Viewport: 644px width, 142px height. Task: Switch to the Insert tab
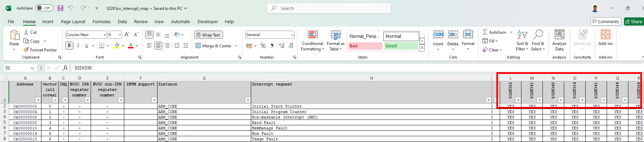point(48,21)
